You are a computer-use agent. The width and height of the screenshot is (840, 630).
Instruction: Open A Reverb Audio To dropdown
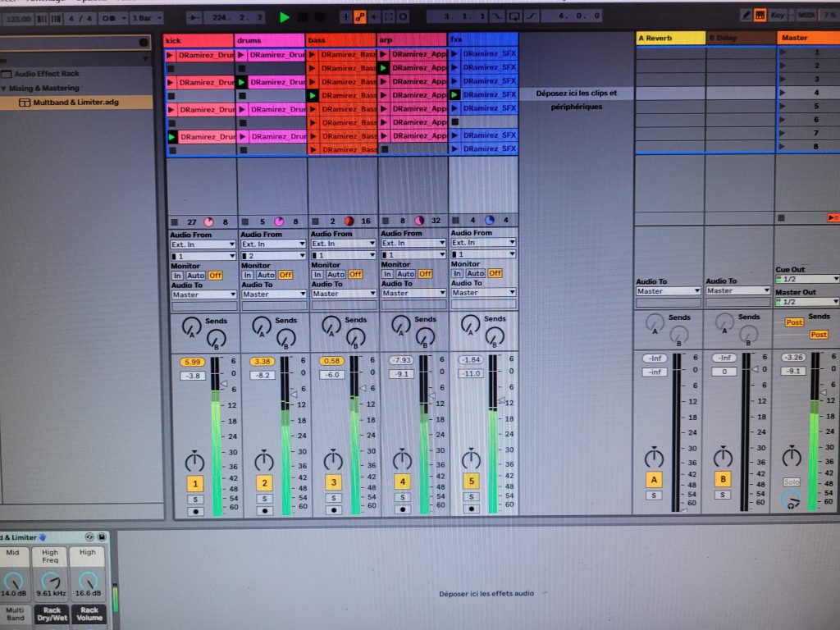tap(668, 291)
